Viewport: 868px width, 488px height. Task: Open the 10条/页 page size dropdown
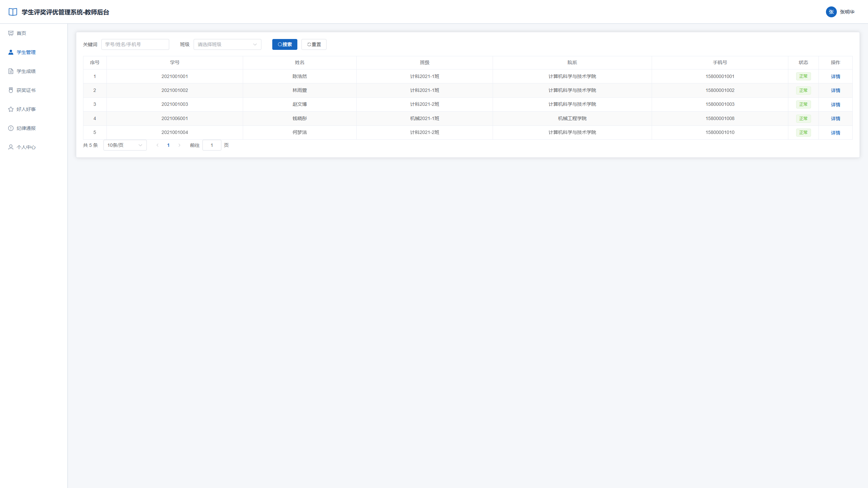pyautogui.click(x=125, y=145)
